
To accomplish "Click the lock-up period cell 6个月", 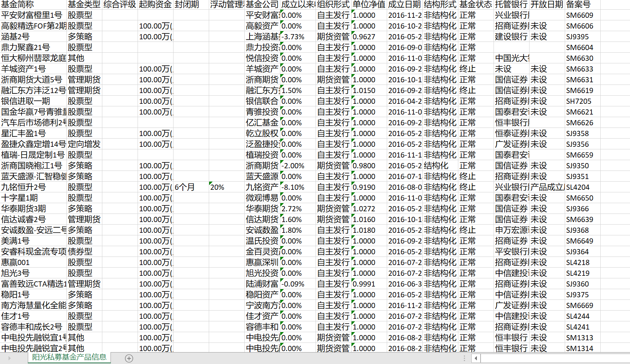I will point(185,187).
